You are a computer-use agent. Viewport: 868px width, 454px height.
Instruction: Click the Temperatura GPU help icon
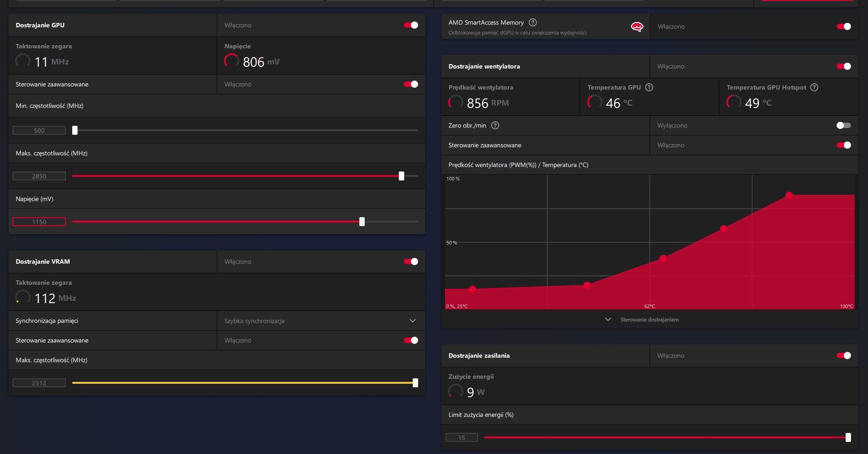(649, 87)
